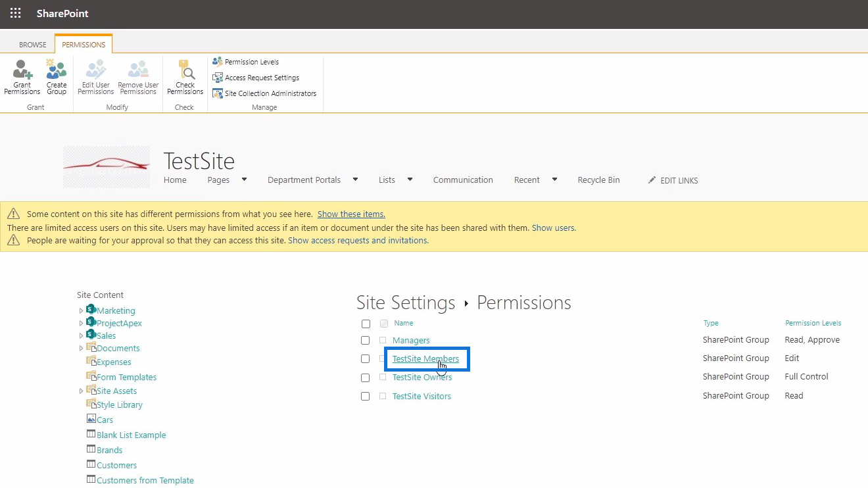This screenshot has height=488, width=868.
Task: Expand the Marketing node in Site Content
Action: [82, 310]
